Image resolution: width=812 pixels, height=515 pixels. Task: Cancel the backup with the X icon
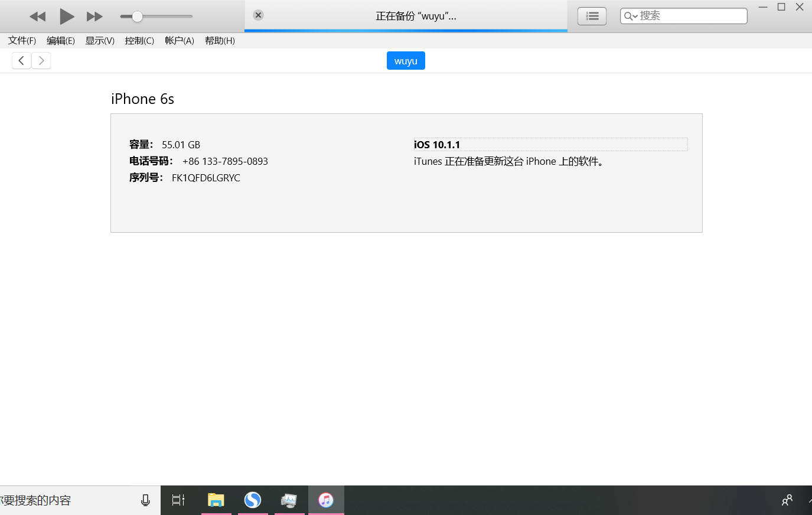(x=258, y=15)
